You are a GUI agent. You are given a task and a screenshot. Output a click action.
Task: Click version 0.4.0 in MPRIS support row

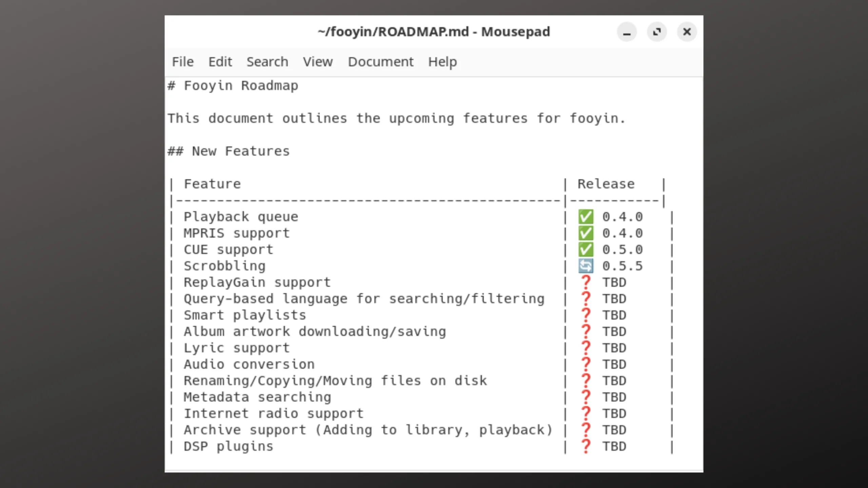[x=623, y=233]
